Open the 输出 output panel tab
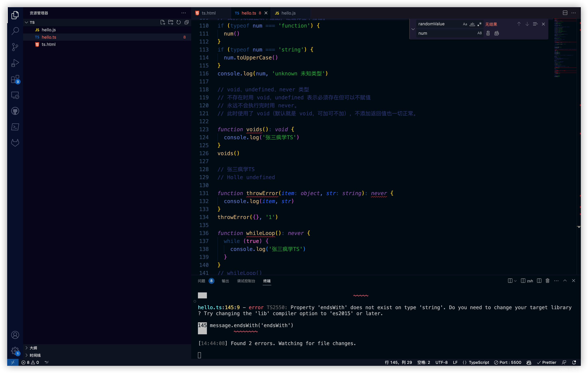The height and width of the screenshot is (373, 588). tap(225, 281)
